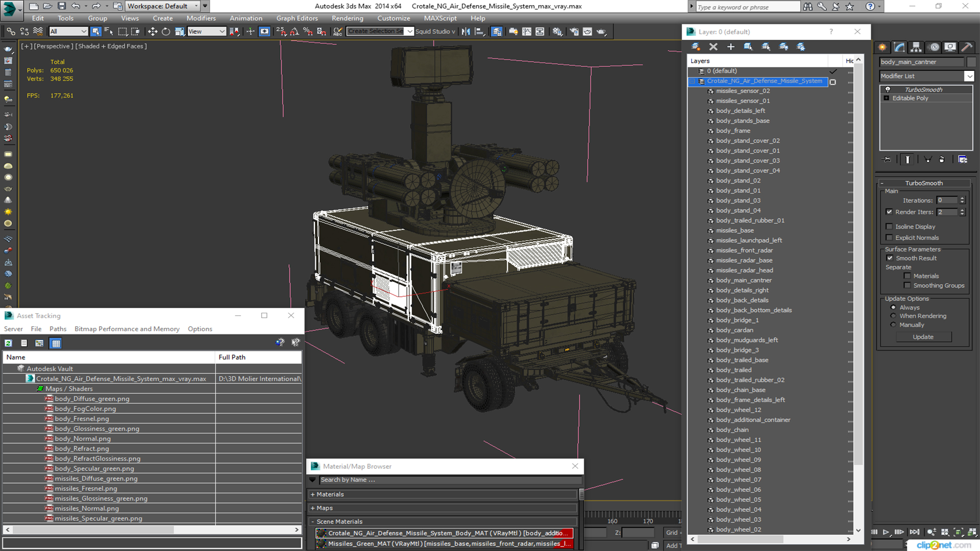The image size is (980, 551).
Task: Open the Utilities hammer panel tab
Action: tap(966, 47)
